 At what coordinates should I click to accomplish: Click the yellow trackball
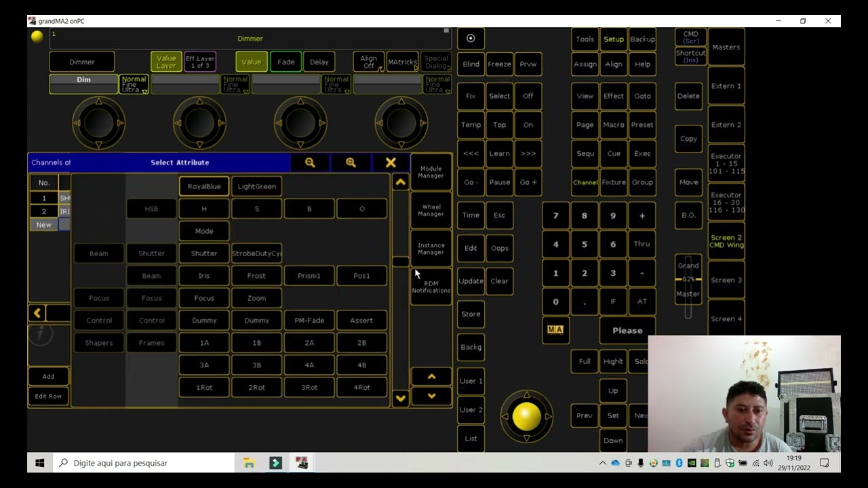pyautogui.click(x=527, y=416)
